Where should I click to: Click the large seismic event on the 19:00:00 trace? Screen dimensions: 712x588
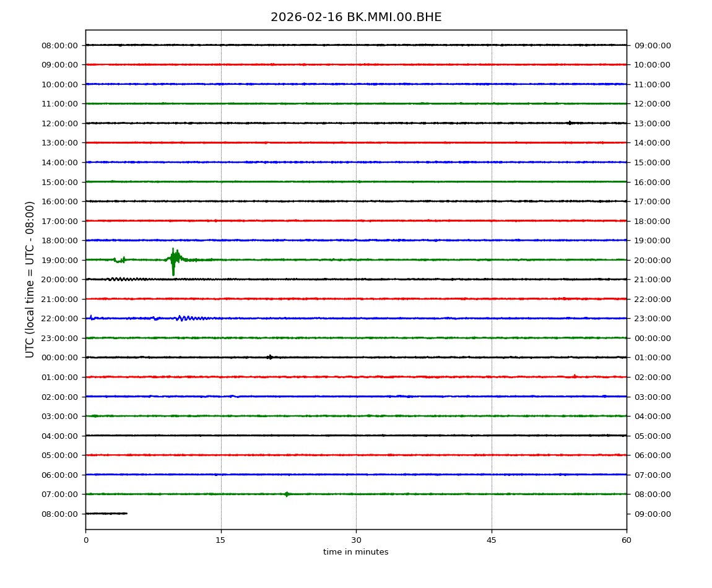(174, 259)
